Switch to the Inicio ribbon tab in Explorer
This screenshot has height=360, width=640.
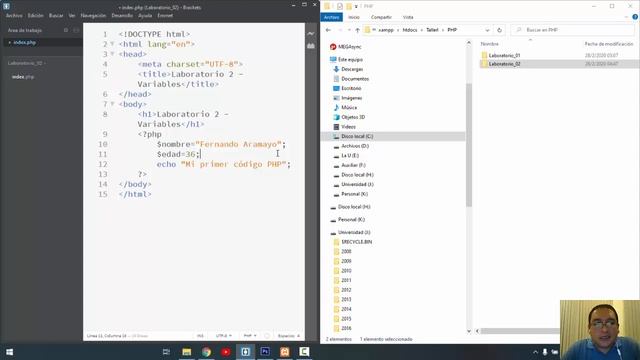[354, 17]
